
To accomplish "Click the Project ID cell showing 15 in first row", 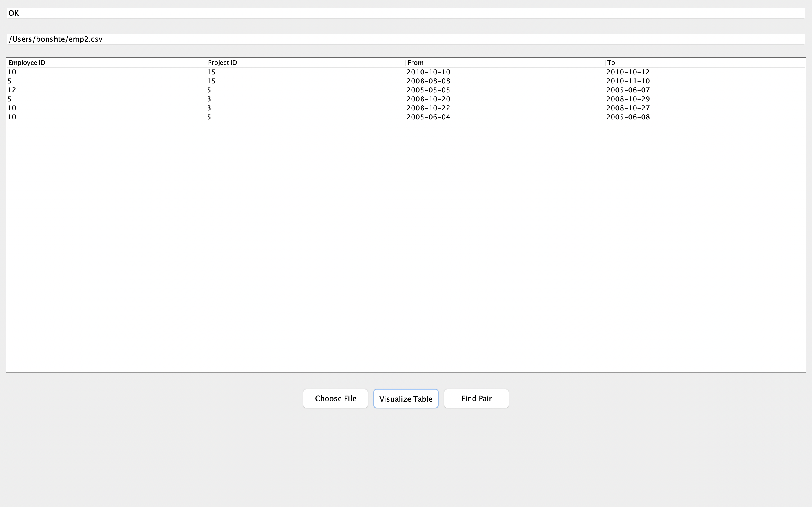I will pos(211,72).
